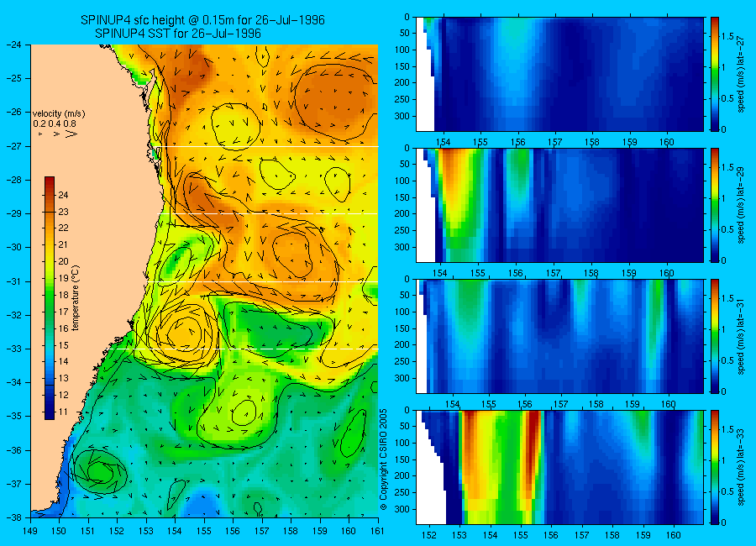This screenshot has width=756, height=546.
Task: Click the "velocity (m/s)" legend label
Action: pyautogui.click(x=59, y=114)
